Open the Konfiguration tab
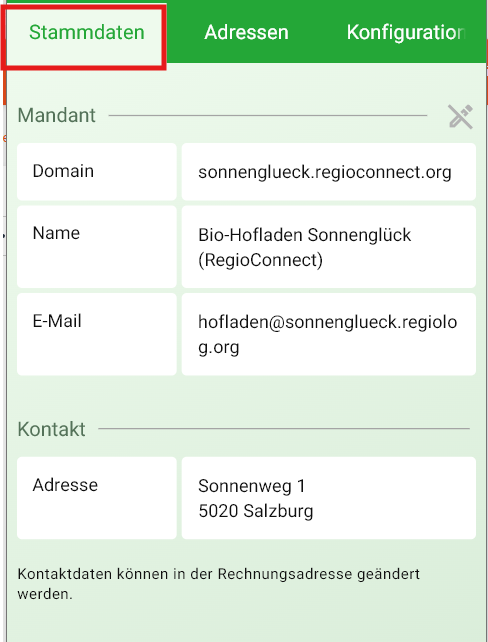The image size is (488, 642). [406, 32]
